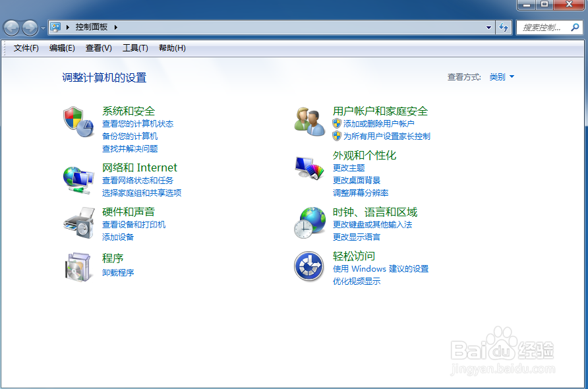Open Hardware and Sound printer icon
The height and width of the screenshot is (389, 588).
(x=79, y=223)
